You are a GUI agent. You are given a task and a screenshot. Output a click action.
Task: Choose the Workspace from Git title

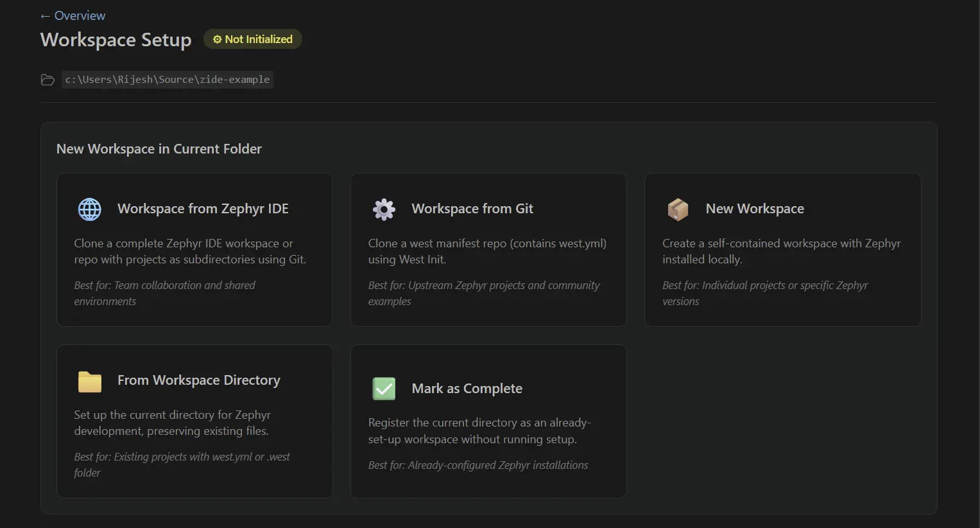[472, 209]
